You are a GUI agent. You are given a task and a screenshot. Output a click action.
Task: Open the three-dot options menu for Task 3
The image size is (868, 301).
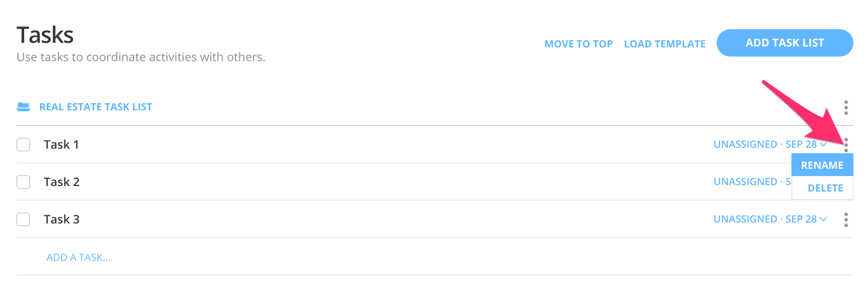846,219
